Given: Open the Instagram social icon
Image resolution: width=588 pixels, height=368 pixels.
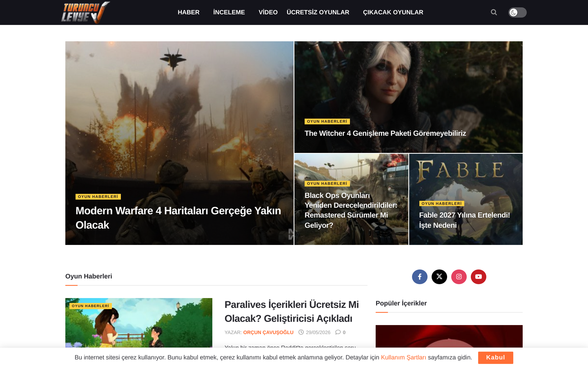Looking at the screenshot, I should pyautogui.click(x=459, y=277).
